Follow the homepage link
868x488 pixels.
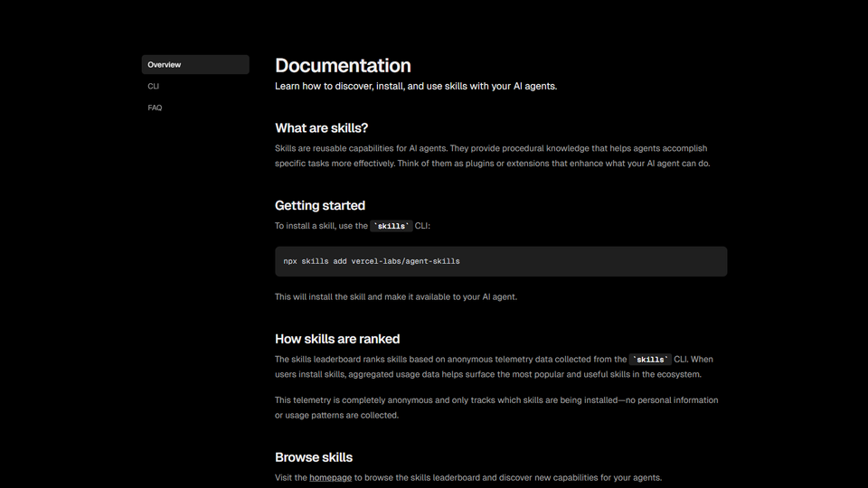pos(330,477)
